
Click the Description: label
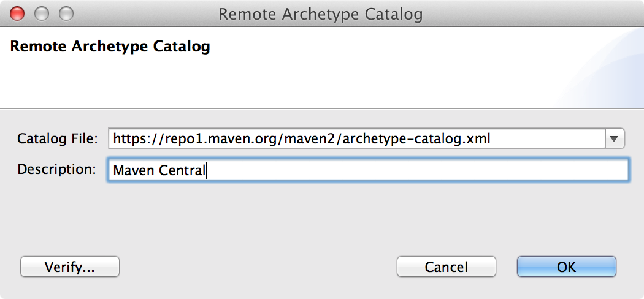[56, 170]
